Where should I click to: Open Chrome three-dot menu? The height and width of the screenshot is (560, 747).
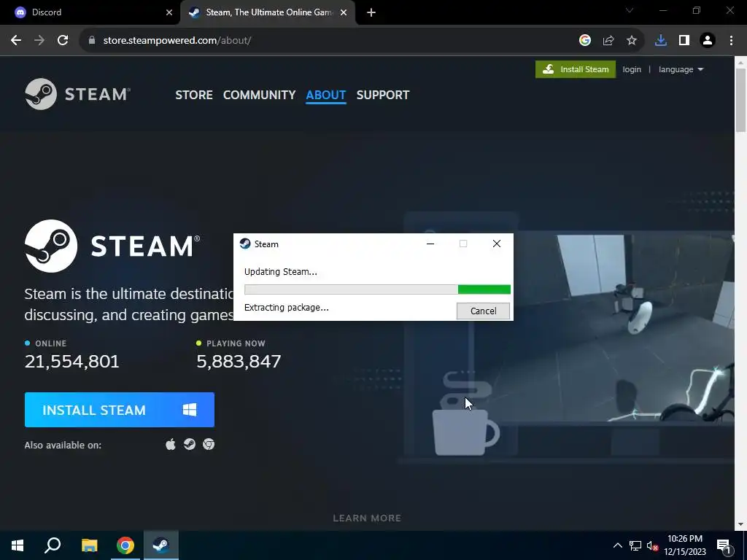tap(731, 41)
